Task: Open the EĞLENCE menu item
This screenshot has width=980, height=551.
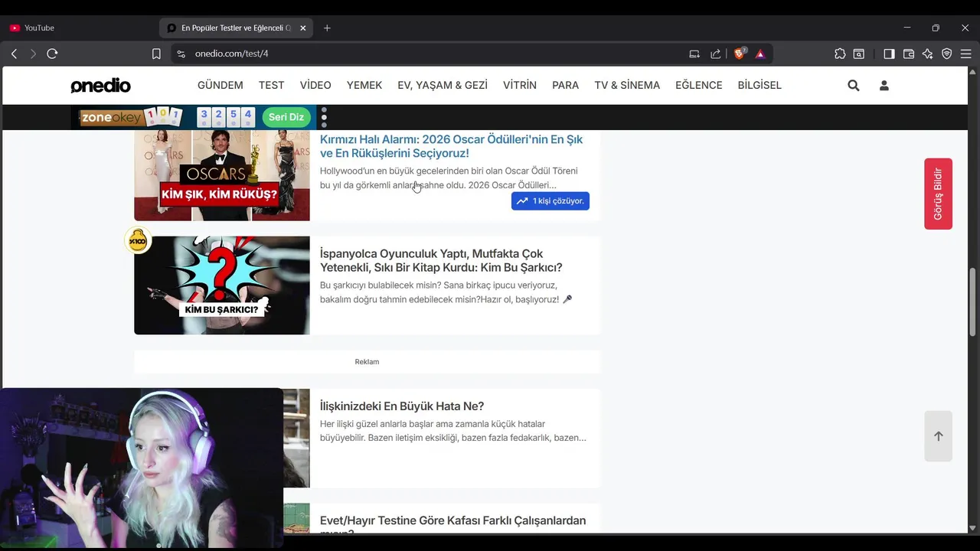Action: point(699,85)
